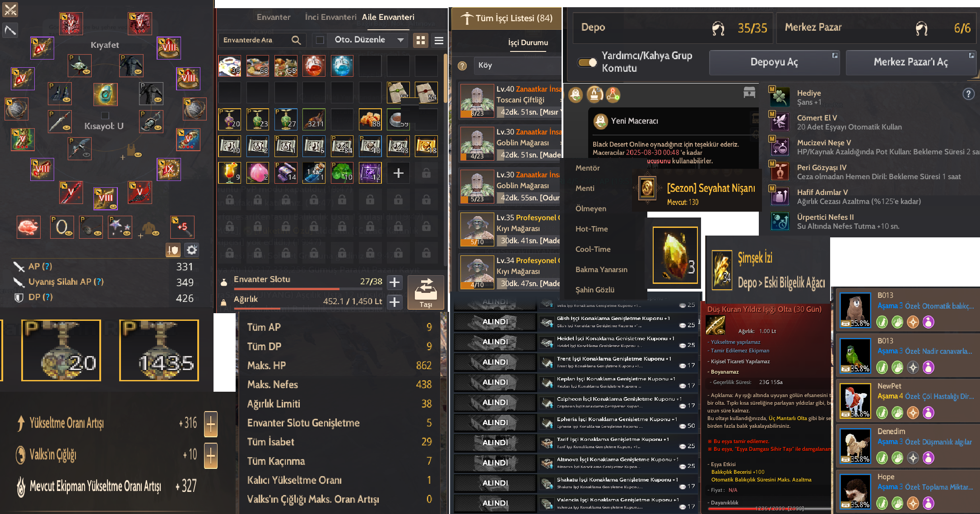The width and height of the screenshot is (980, 514).
Task: Open the Köy filter dropdown
Action: pyautogui.click(x=517, y=65)
